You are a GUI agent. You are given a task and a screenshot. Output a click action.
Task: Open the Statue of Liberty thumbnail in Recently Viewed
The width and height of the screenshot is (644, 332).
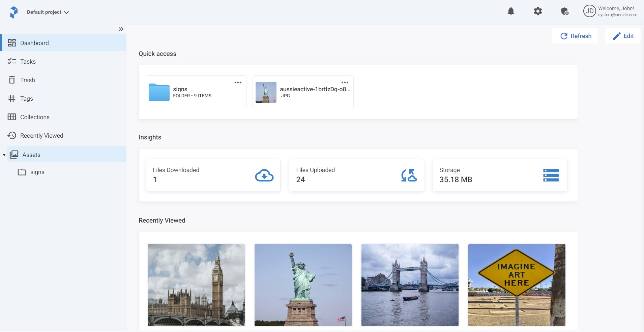click(303, 285)
